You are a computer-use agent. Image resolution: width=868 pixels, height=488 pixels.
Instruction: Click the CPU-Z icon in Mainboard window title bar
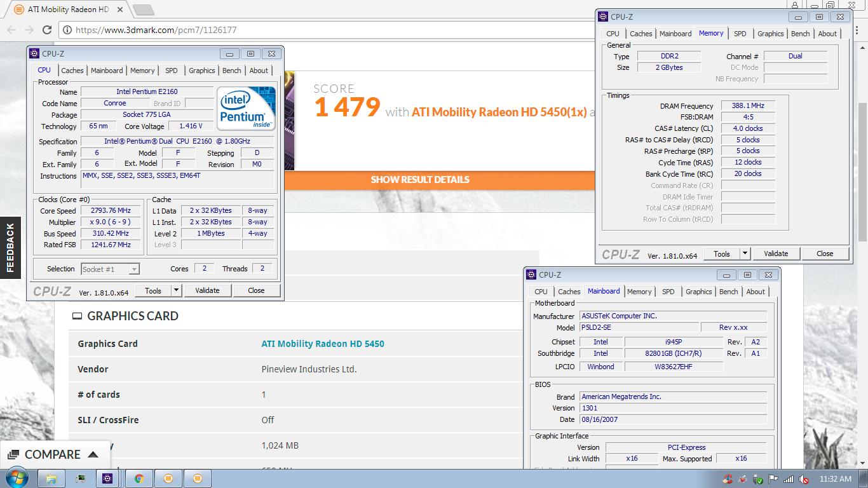531,275
